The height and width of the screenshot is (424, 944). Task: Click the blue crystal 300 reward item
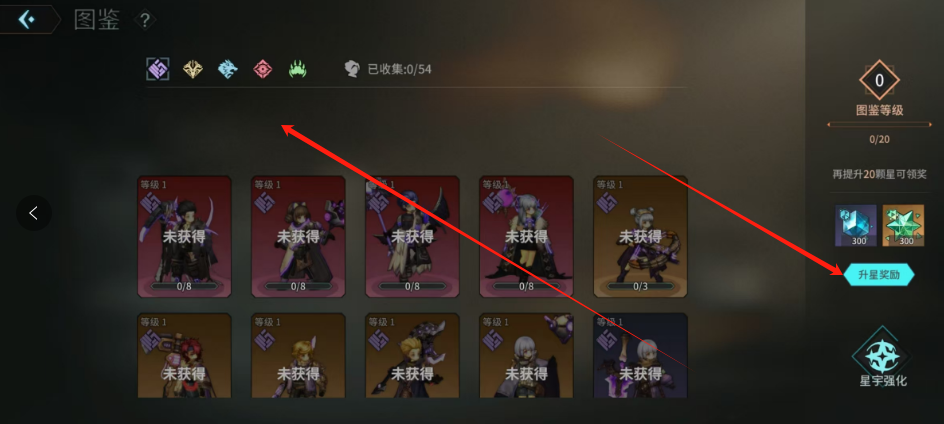856,225
